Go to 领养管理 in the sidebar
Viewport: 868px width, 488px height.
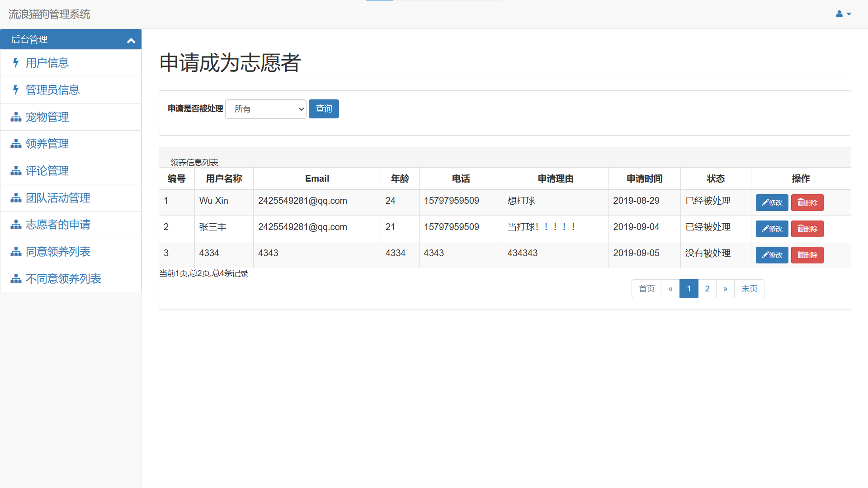(x=47, y=144)
